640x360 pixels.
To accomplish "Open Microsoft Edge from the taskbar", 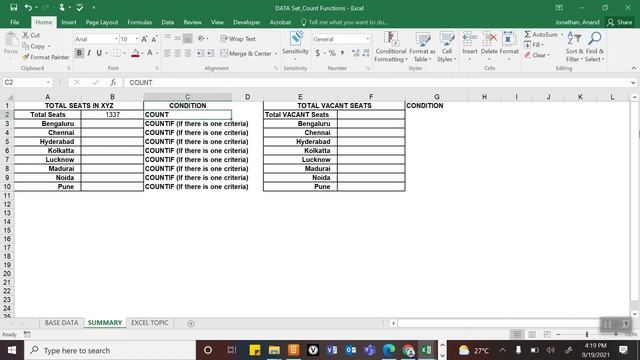I will pos(389,350).
